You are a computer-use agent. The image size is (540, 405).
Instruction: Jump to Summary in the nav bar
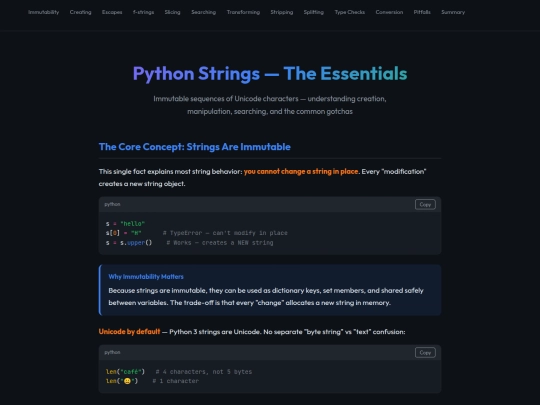click(453, 12)
